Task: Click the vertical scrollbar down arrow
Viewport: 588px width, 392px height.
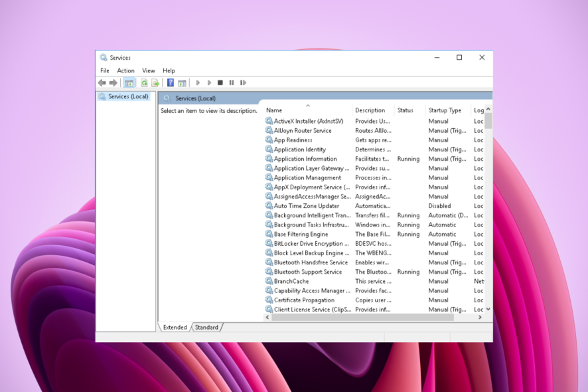Action: (488, 309)
